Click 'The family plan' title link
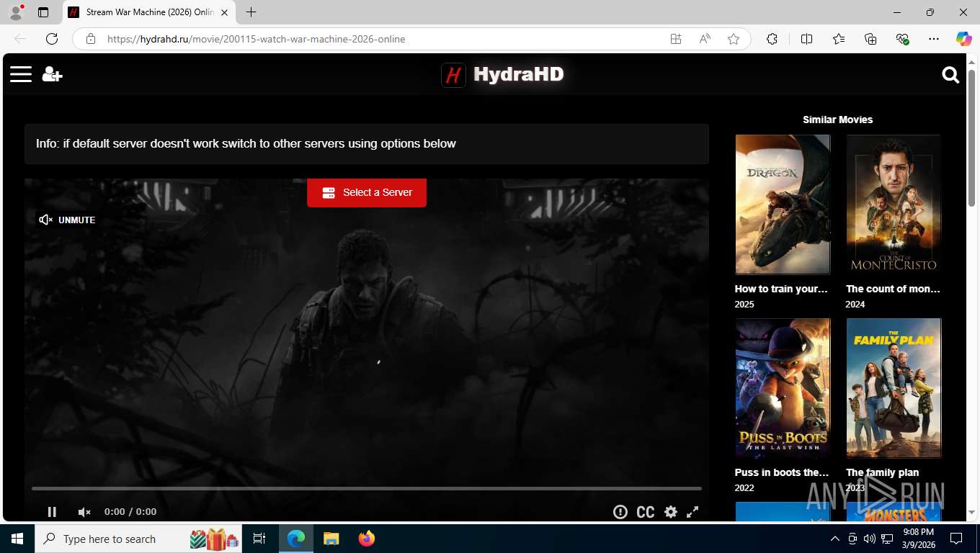This screenshot has height=553, width=980. point(882,472)
